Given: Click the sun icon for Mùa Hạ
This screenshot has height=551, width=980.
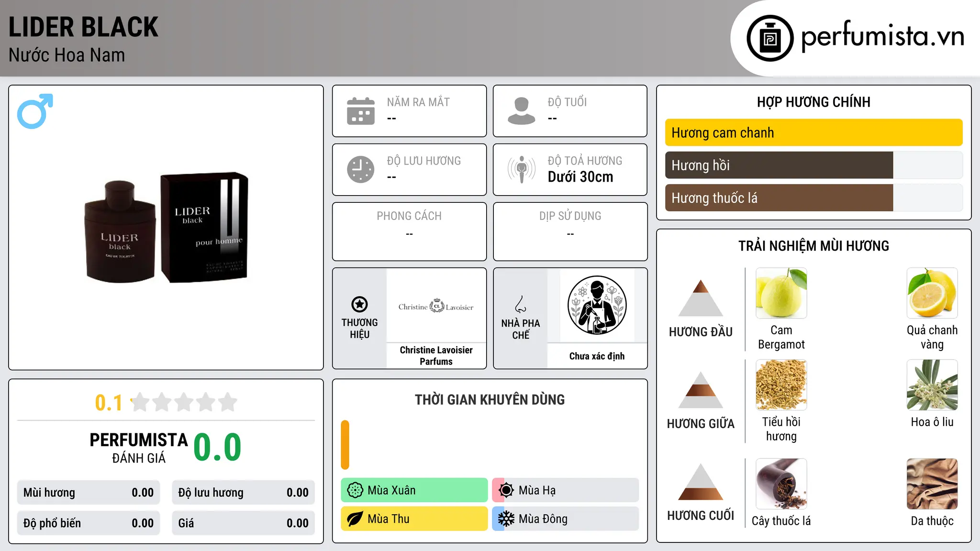Looking at the screenshot, I should click(x=506, y=490).
